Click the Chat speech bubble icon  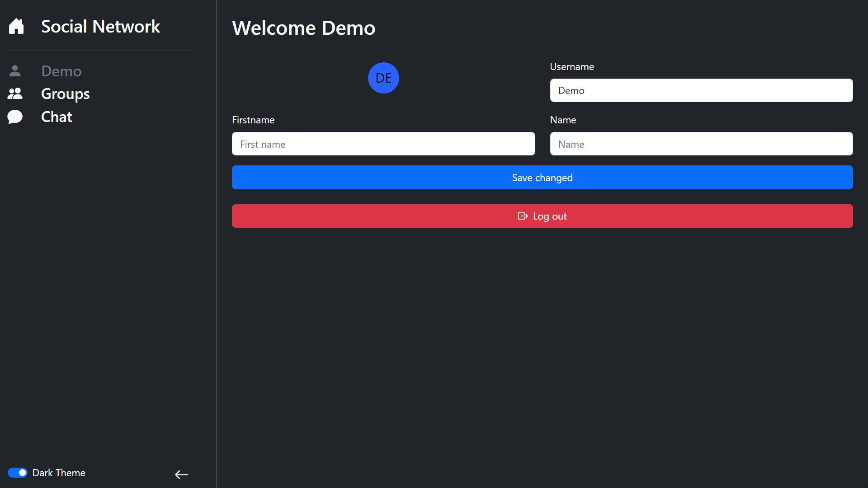[x=15, y=117]
